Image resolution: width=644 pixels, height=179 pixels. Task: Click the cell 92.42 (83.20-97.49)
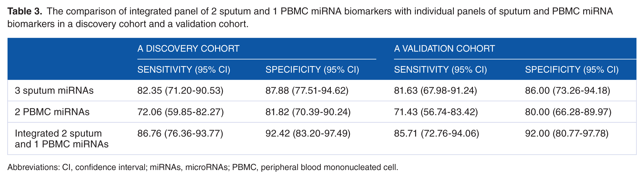[308, 133]
